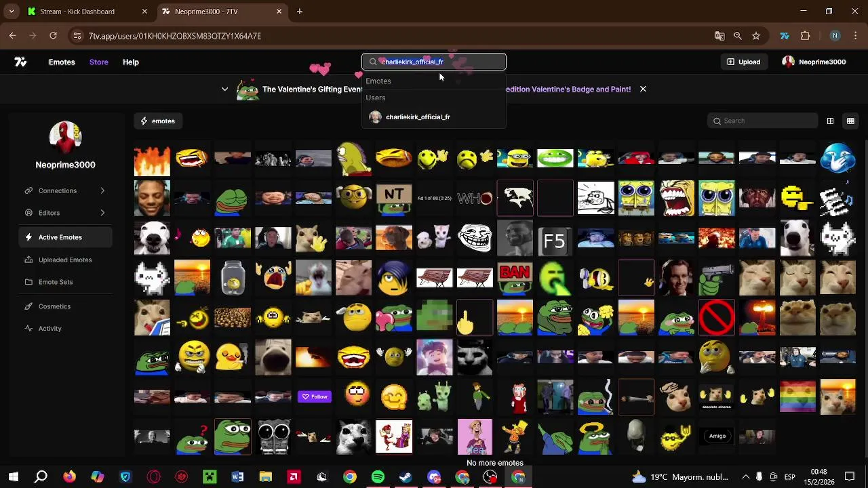Open Uploaded Emotes in the sidebar
This screenshot has height=488, width=868.
(x=65, y=260)
